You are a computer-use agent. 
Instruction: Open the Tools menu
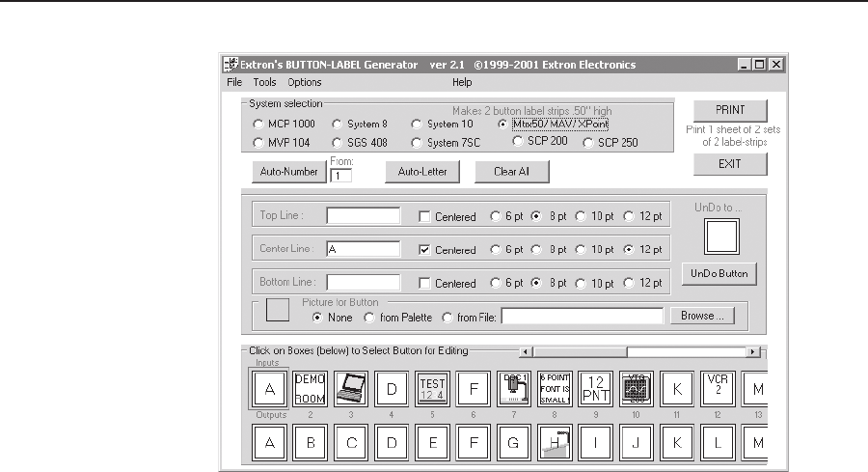(264, 82)
